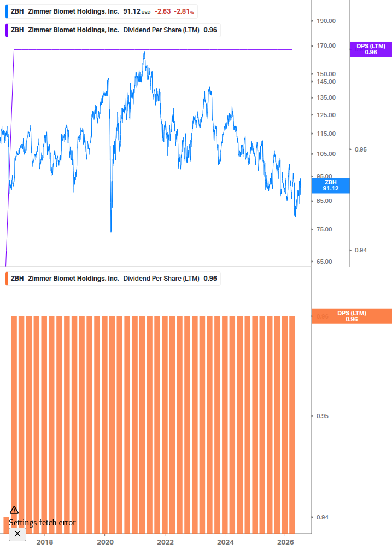Click the 85.00 price axis label
Viewport: 392px width, 550px height.
coord(324,201)
